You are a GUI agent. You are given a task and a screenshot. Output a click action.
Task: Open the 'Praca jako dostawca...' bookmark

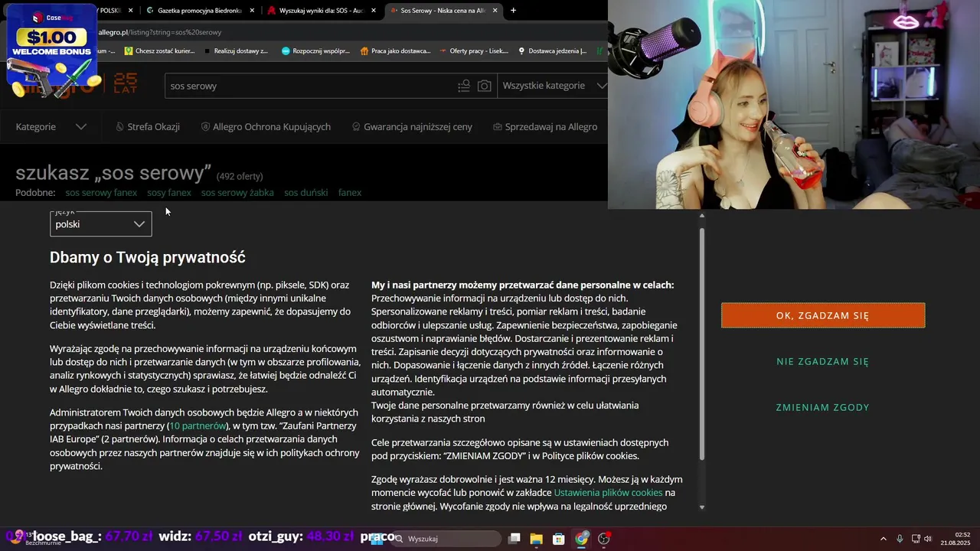point(396,51)
